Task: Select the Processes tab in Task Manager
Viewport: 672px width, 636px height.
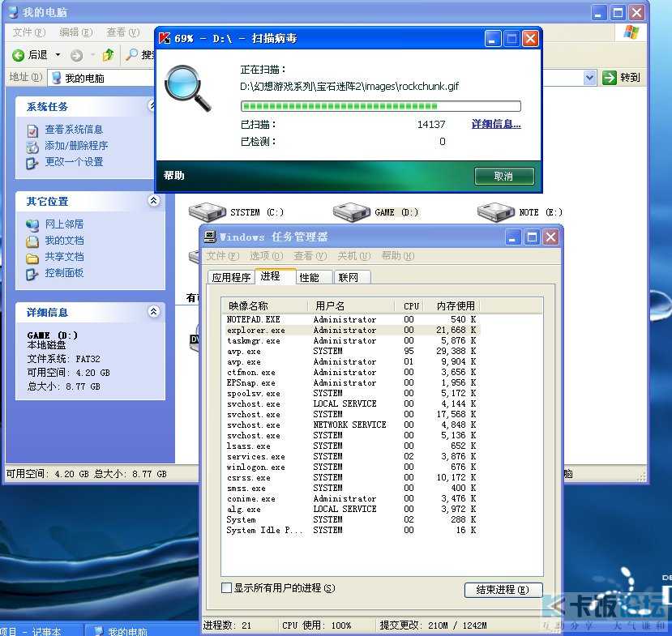Action: (275, 276)
